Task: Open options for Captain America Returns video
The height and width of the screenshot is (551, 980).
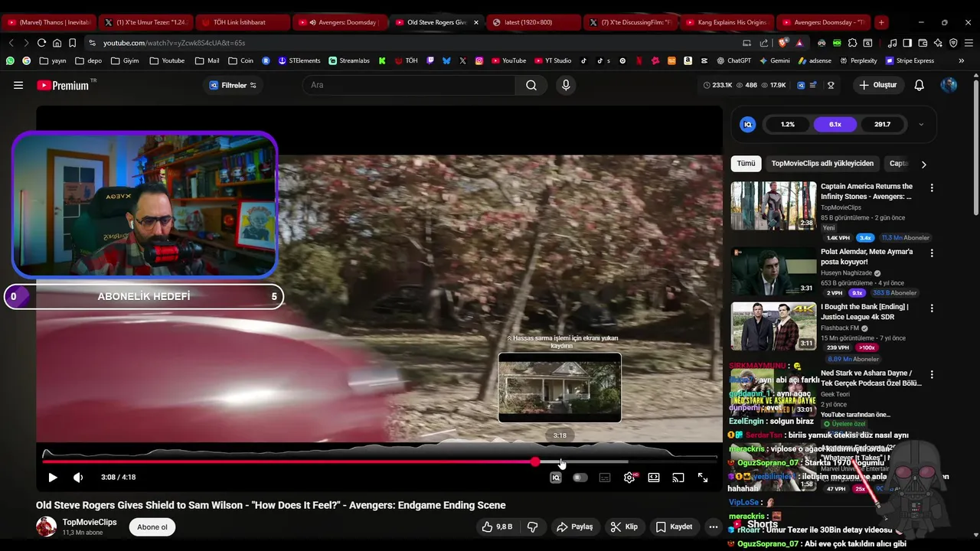Action: point(932,187)
